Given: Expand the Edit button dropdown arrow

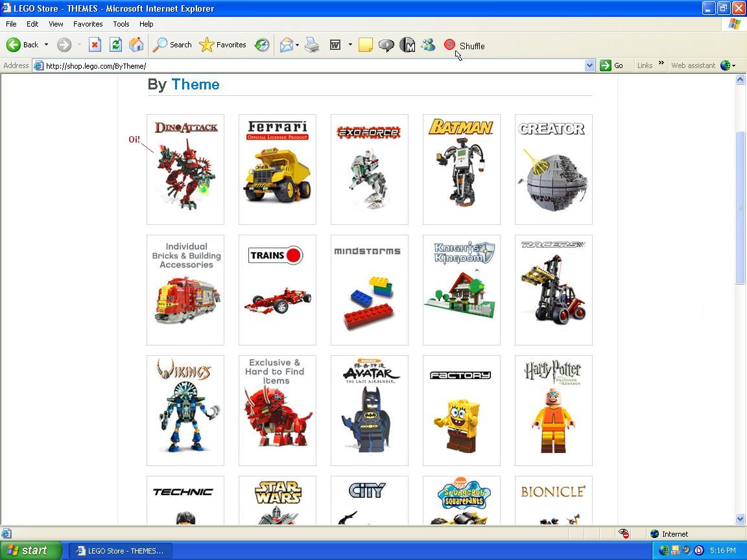Looking at the screenshot, I should (x=350, y=45).
